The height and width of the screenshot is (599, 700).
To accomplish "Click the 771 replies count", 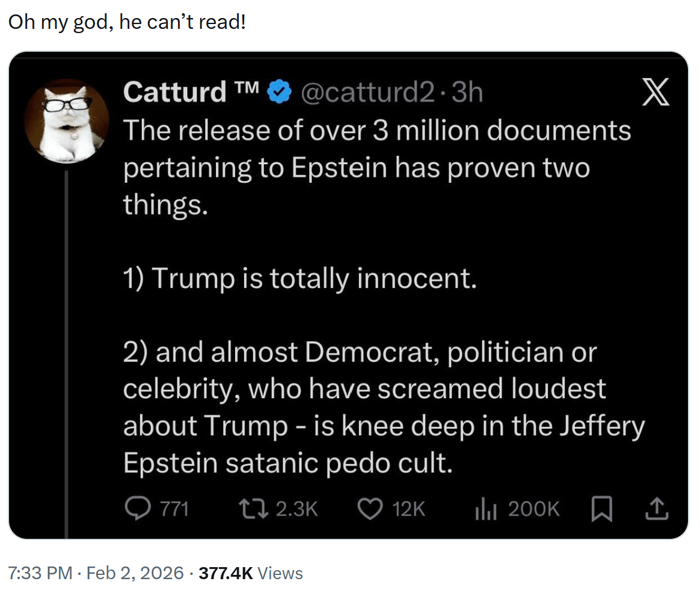I will click(175, 509).
